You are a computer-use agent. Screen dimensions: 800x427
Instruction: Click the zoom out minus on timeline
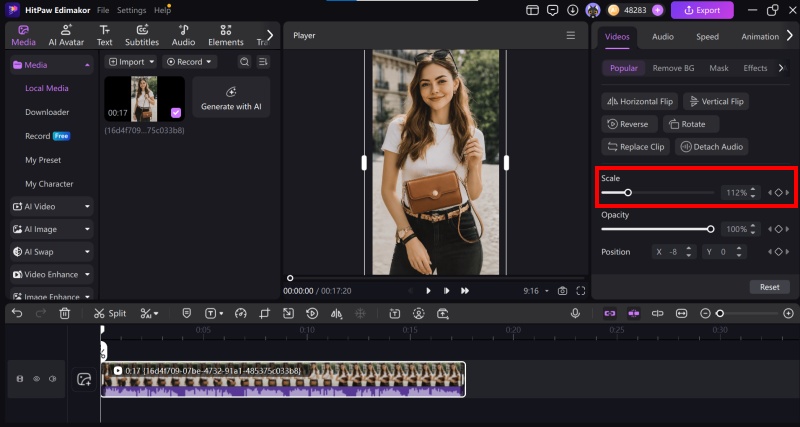pyautogui.click(x=705, y=313)
